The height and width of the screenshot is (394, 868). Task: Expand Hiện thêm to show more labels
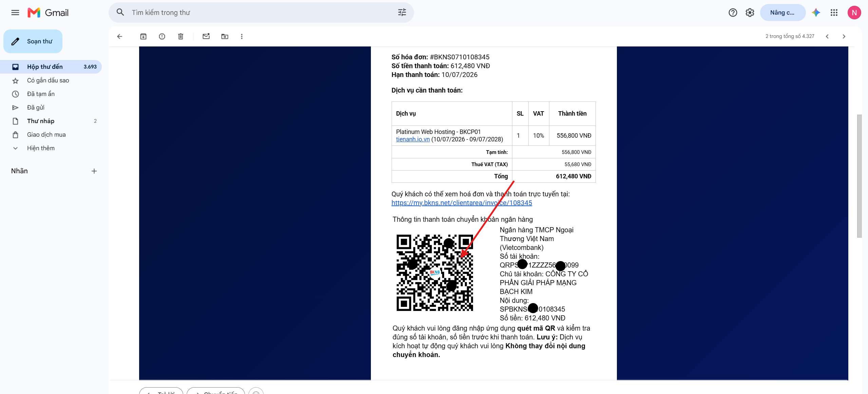coord(51,148)
